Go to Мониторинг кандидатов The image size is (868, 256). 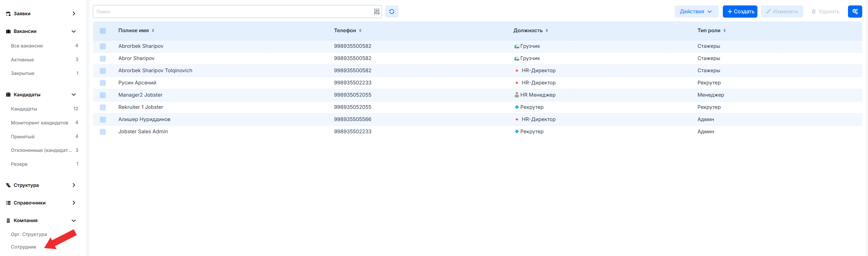coord(39,123)
